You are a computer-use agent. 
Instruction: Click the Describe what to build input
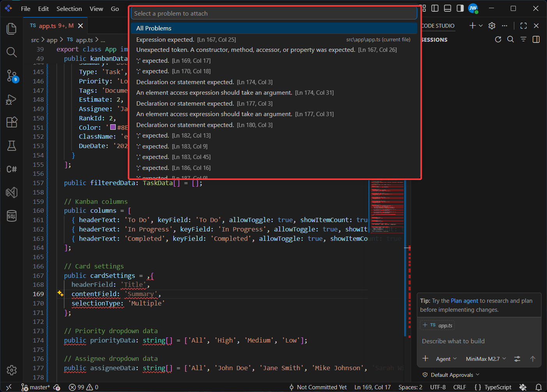(479, 341)
